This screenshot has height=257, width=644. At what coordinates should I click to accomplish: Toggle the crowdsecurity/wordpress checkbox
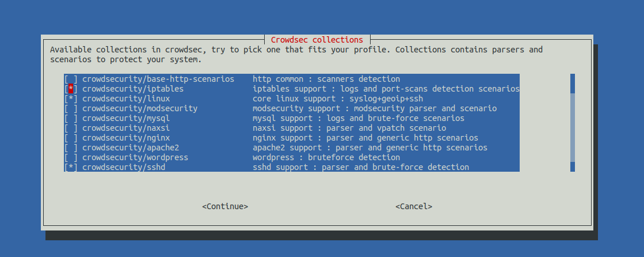pos(71,157)
